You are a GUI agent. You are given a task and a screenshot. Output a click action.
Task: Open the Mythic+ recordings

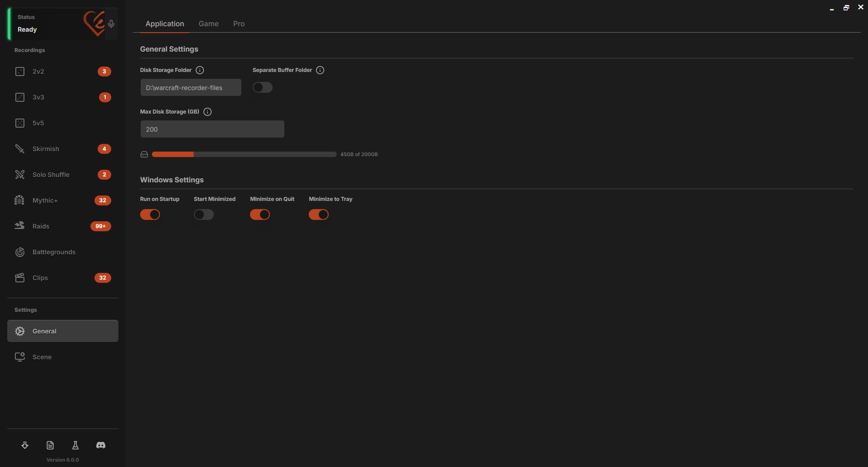(63, 200)
